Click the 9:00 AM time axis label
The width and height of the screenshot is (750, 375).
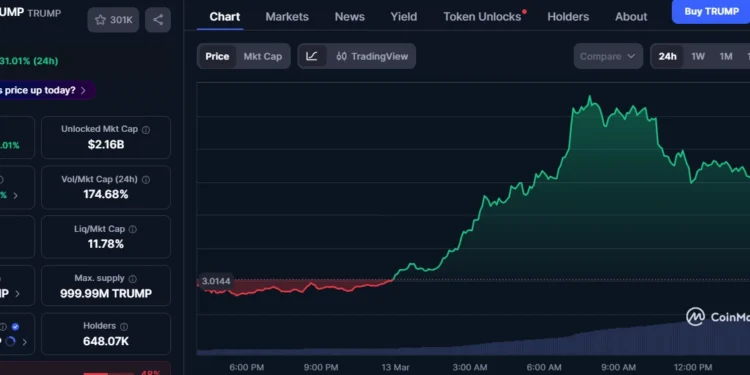pos(618,367)
